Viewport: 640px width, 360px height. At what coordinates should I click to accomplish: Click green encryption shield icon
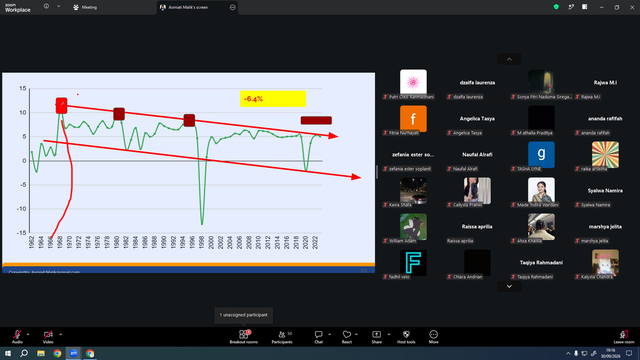556,7
